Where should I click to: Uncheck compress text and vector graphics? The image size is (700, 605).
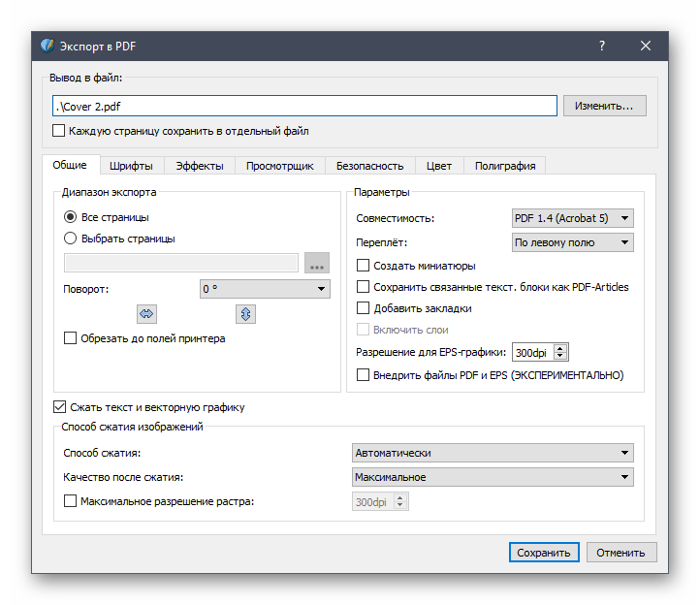pyautogui.click(x=60, y=407)
